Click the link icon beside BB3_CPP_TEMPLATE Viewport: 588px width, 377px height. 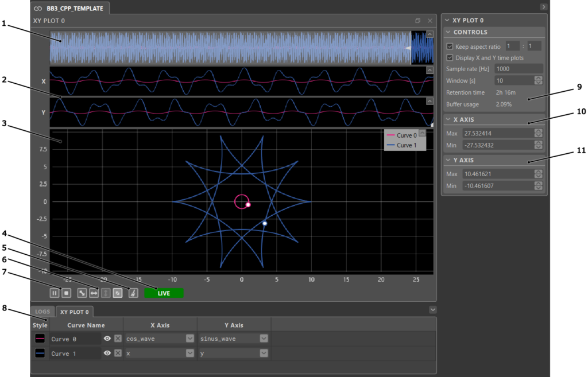(38, 9)
